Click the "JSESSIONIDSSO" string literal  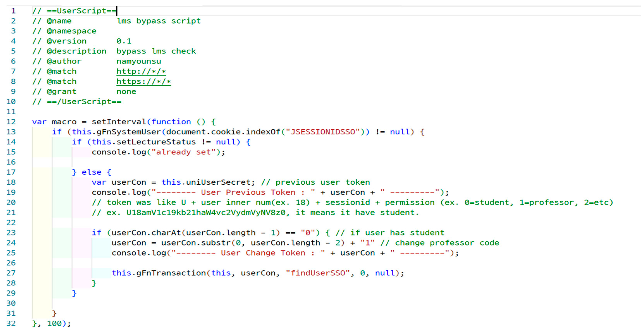323,132
